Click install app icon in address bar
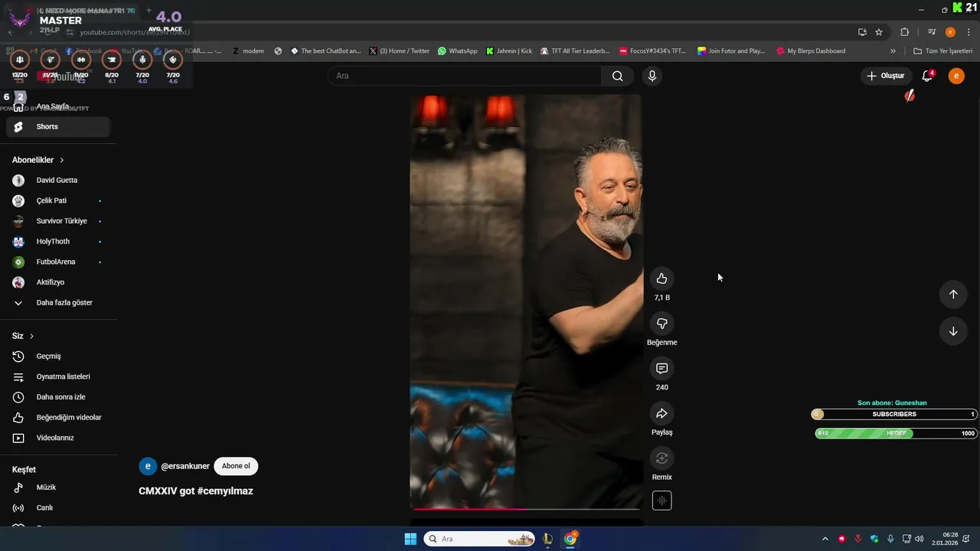 [862, 32]
